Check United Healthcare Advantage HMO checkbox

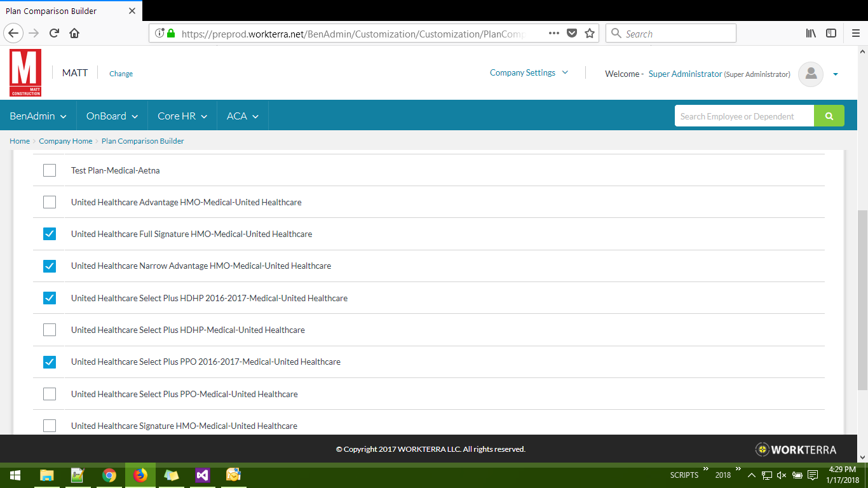(50, 202)
